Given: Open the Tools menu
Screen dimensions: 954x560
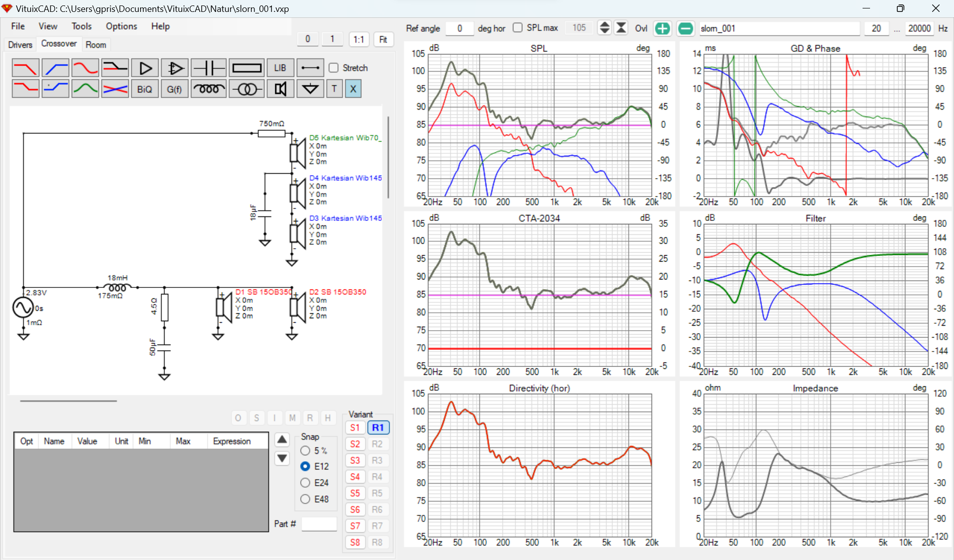Looking at the screenshot, I should [x=81, y=26].
